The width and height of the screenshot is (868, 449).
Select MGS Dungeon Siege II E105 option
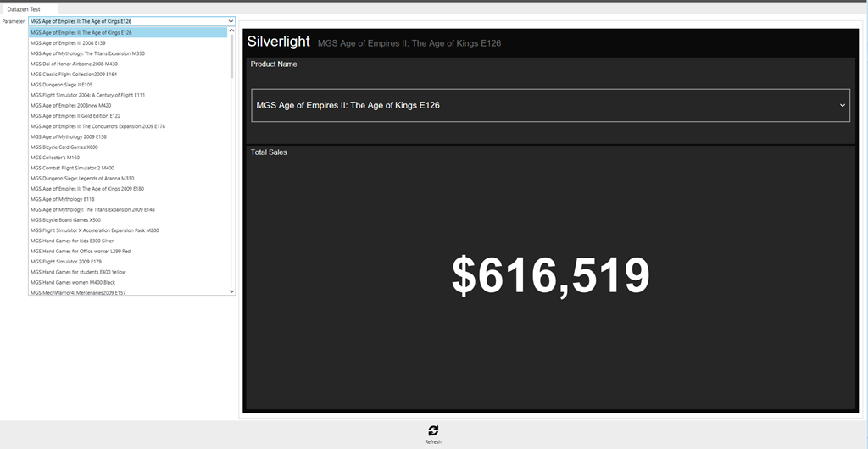[x=61, y=85]
